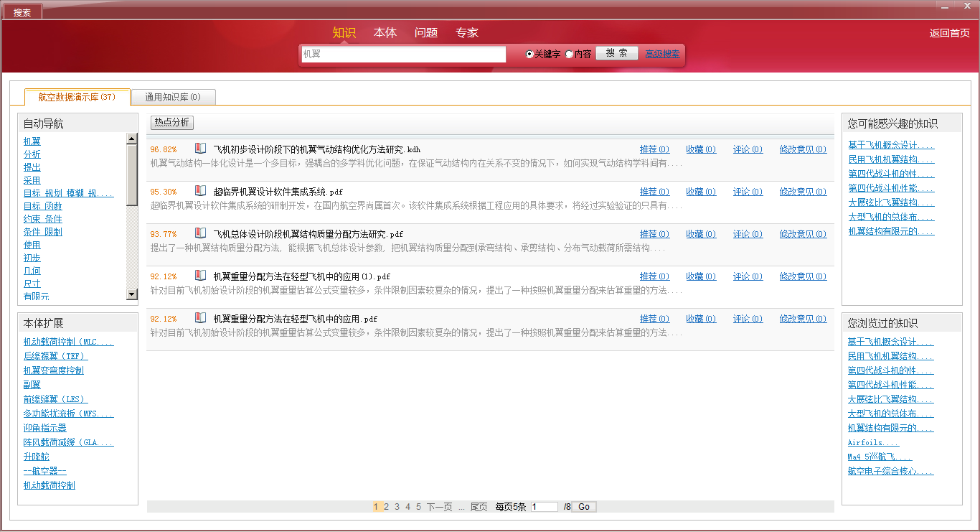980x532 pixels.
Task: Open the 本体 top navigation item
Action: tap(385, 32)
